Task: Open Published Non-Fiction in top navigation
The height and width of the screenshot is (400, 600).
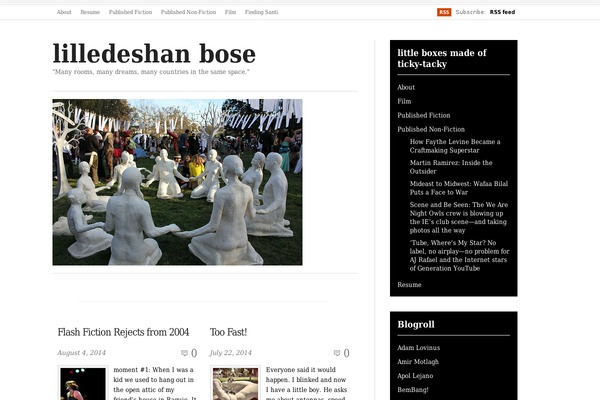Action: [x=188, y=12]
